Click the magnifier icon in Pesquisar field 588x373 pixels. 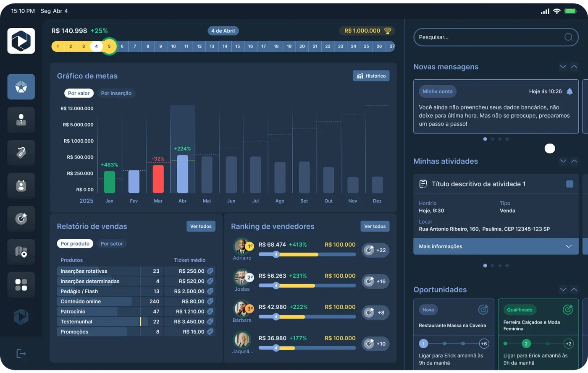tap(568, 37)
